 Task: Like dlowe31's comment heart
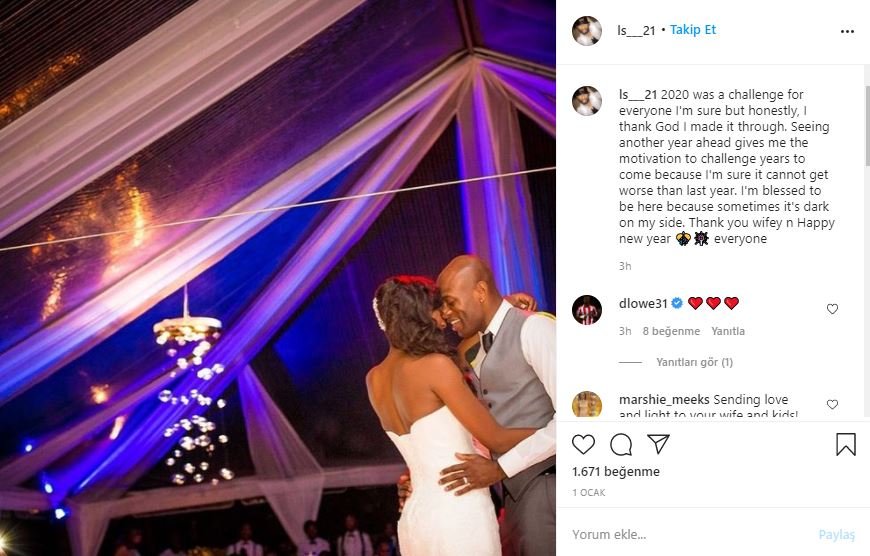(832, 309)
